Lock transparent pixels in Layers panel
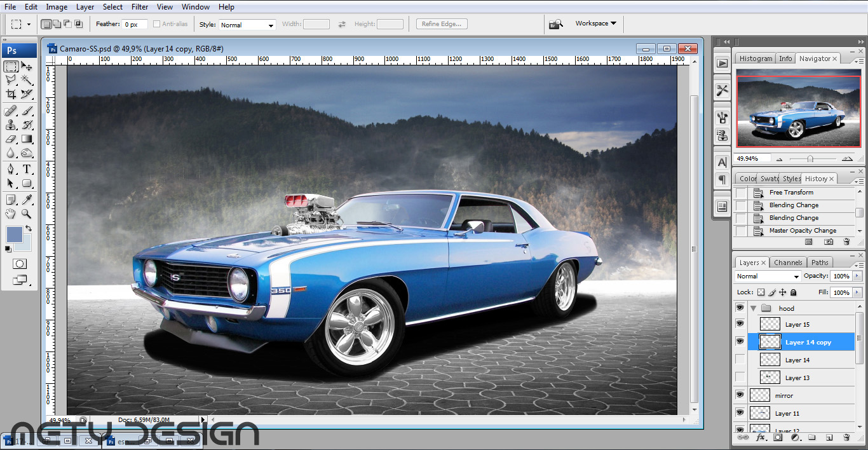Viewport: 868px width, 450px height. 761,292
